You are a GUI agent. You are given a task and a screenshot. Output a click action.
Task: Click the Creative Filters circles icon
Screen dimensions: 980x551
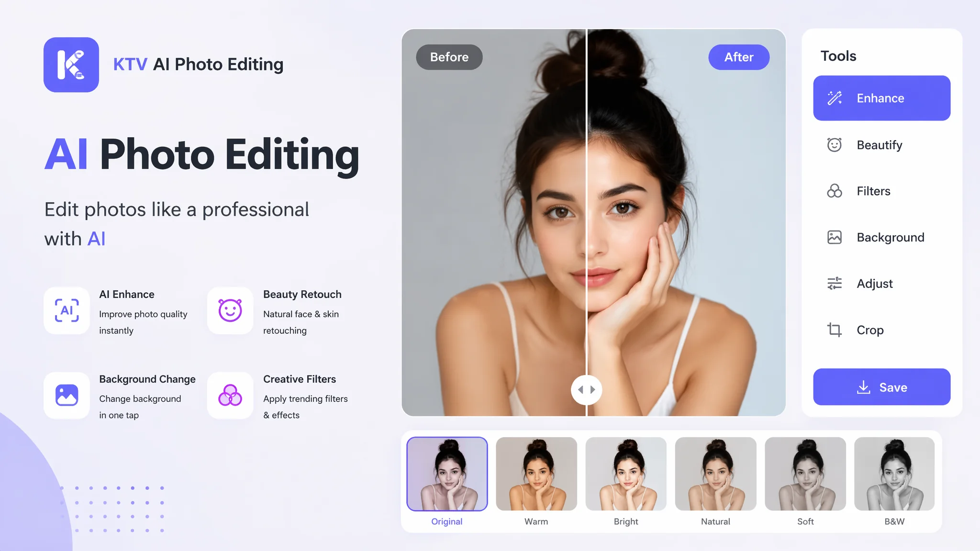[230, 396]
